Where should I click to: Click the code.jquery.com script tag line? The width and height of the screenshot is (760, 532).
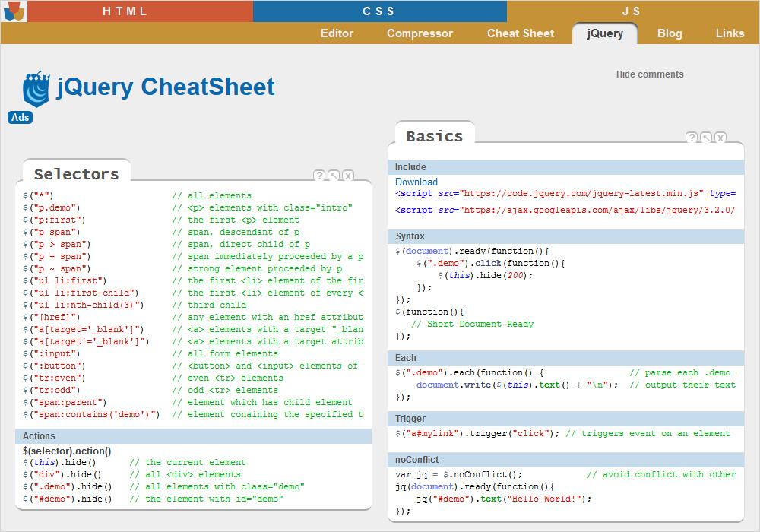565,193
